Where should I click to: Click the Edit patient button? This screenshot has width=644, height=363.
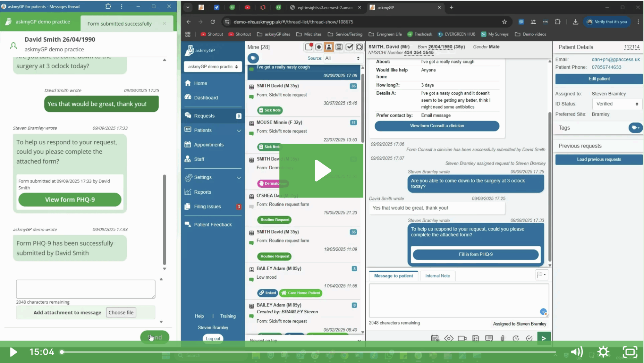[x=599, y=79]
